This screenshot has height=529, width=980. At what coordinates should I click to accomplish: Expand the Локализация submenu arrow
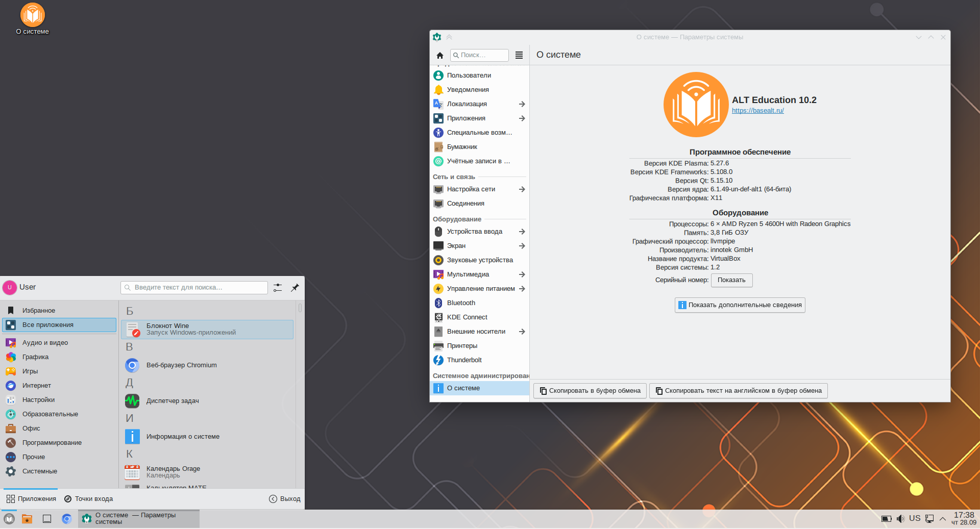pyautogui.click(x=522, y=104)
